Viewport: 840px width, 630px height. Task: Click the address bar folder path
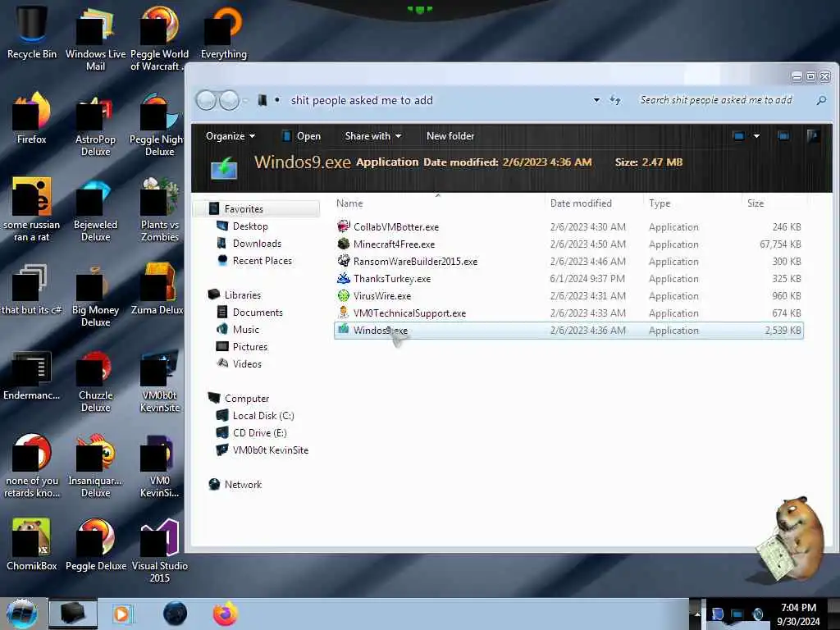(362, 100)
